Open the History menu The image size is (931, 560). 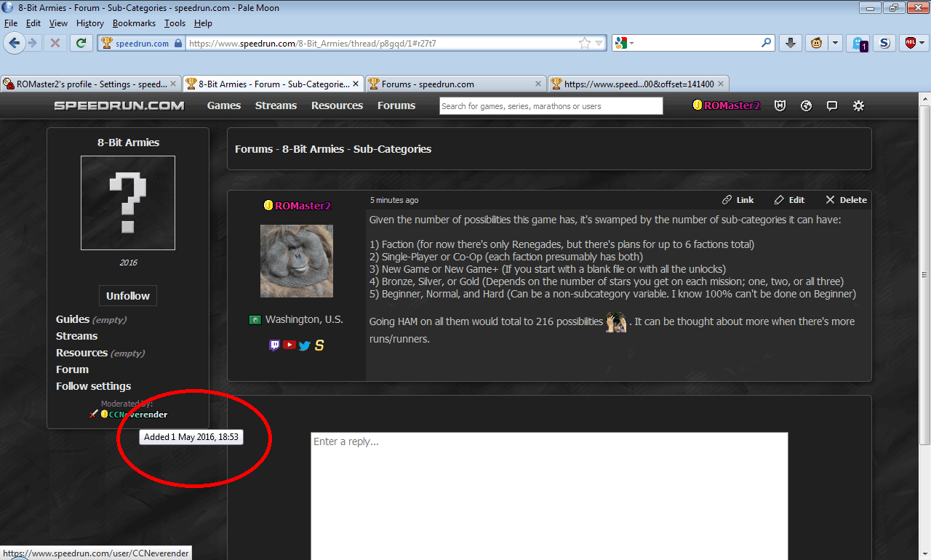[x=90, y=23]
